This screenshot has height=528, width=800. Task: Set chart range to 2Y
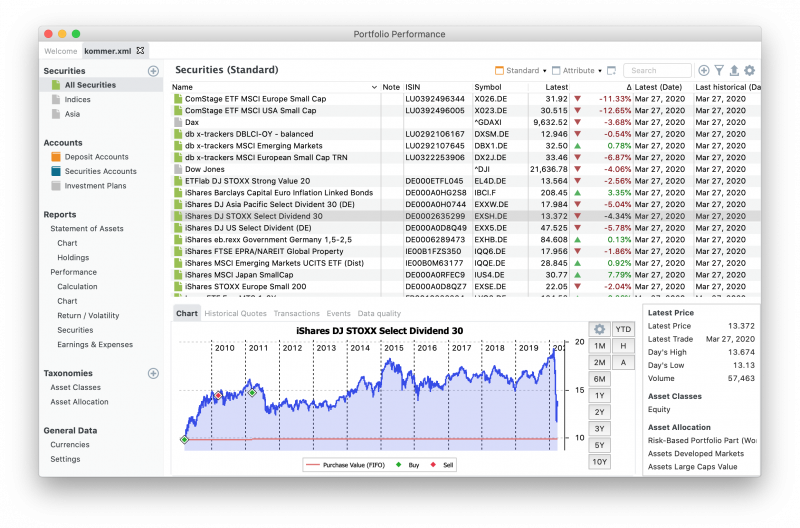pos(599,412)
